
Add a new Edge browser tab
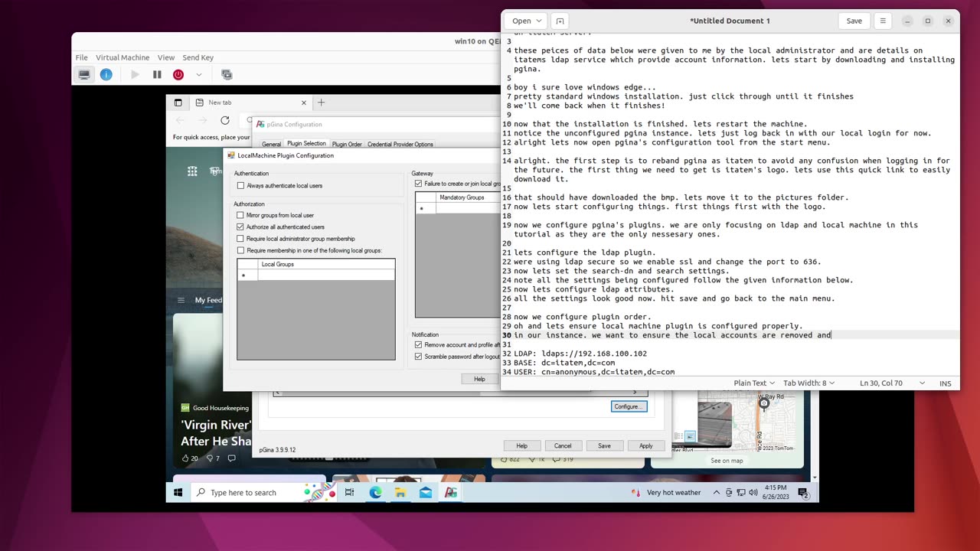322,103
